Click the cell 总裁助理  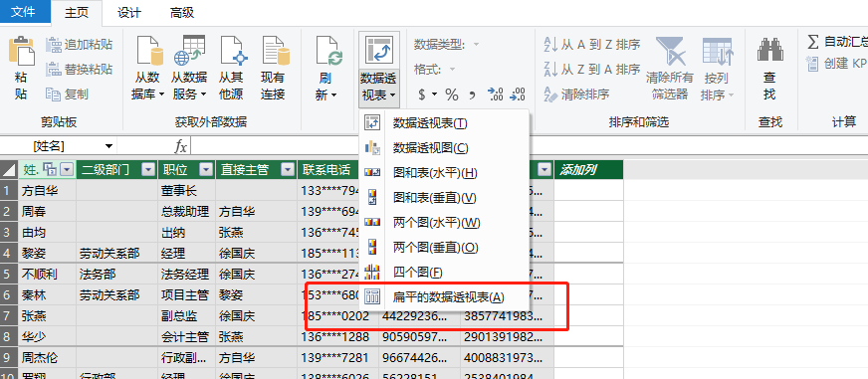(186, 212)
